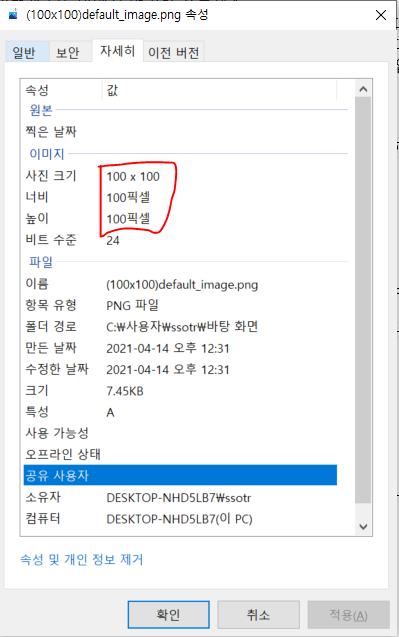Select the 만든 날짜 property label
399x637 pixels.
[51, 348]
